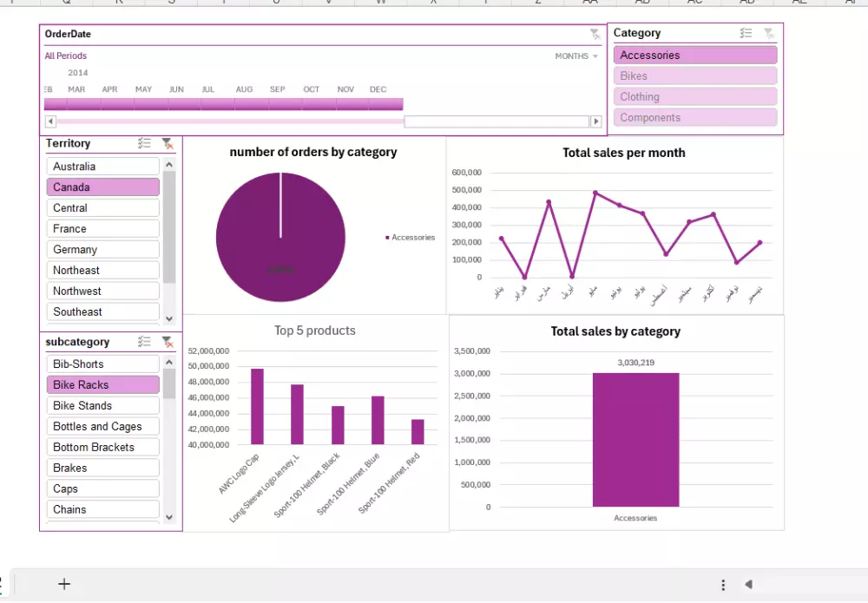The height and width of the screenshot is (603, 868).
Task: Select France in the Territory slicer
Action: [x=102, y=228]
